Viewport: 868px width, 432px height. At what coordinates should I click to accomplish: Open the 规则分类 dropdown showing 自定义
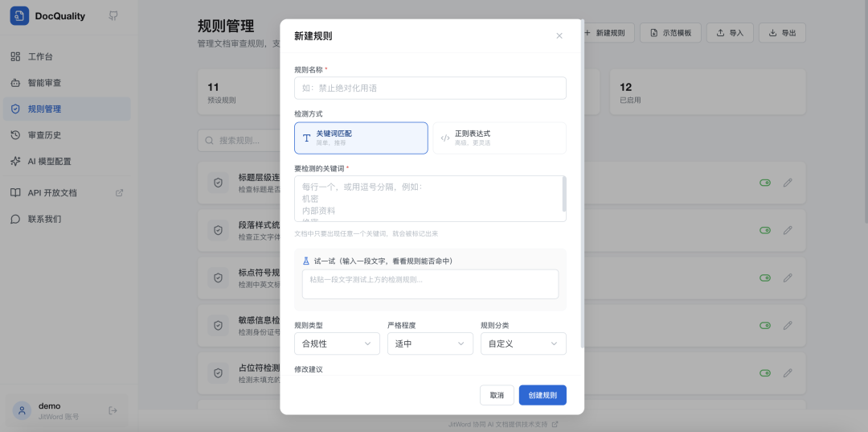point(523,344)
